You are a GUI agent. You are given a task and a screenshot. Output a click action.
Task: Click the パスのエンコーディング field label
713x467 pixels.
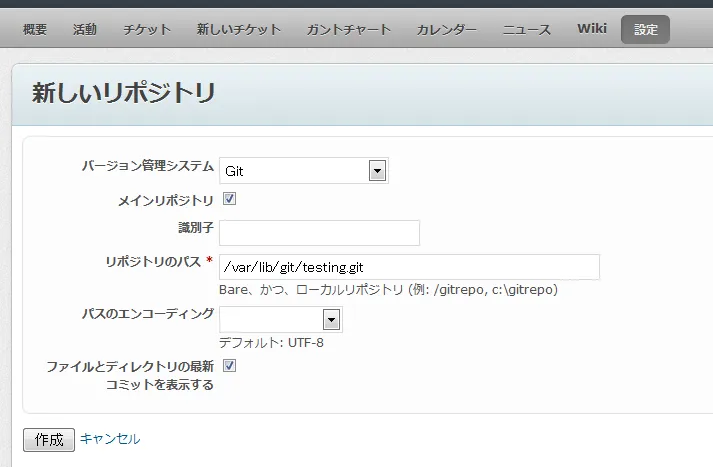(x=147, y=314)
